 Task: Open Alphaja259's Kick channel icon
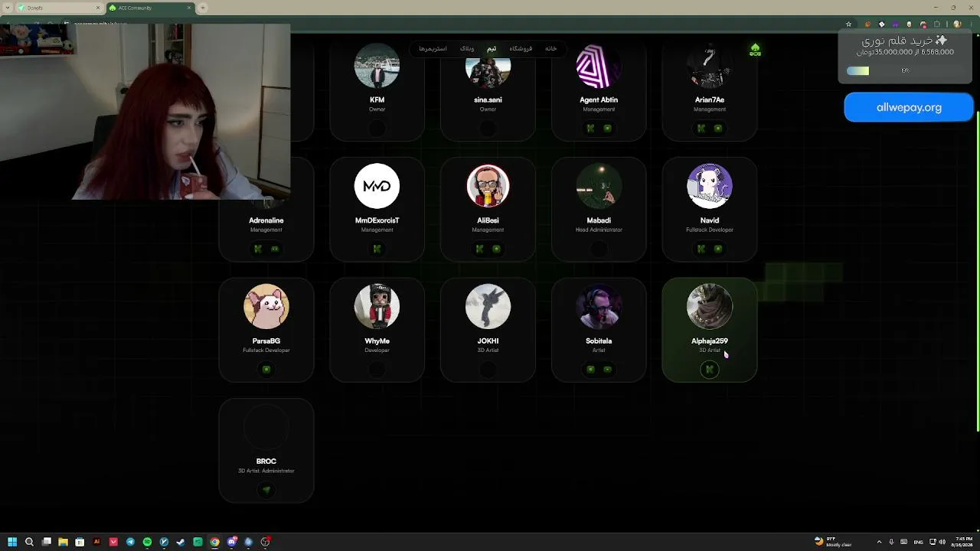710,370
